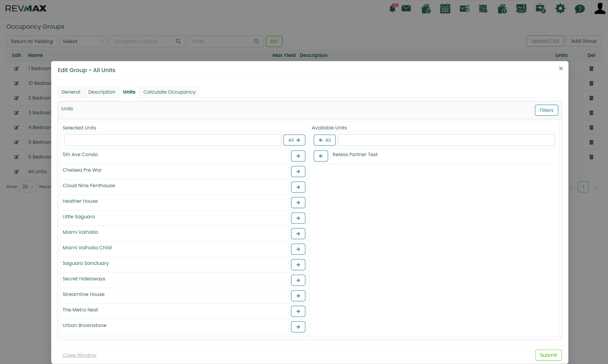Viewport: 608px width, 364px height.
Task: Click the RevMax logo
Action: coord(26,8)
